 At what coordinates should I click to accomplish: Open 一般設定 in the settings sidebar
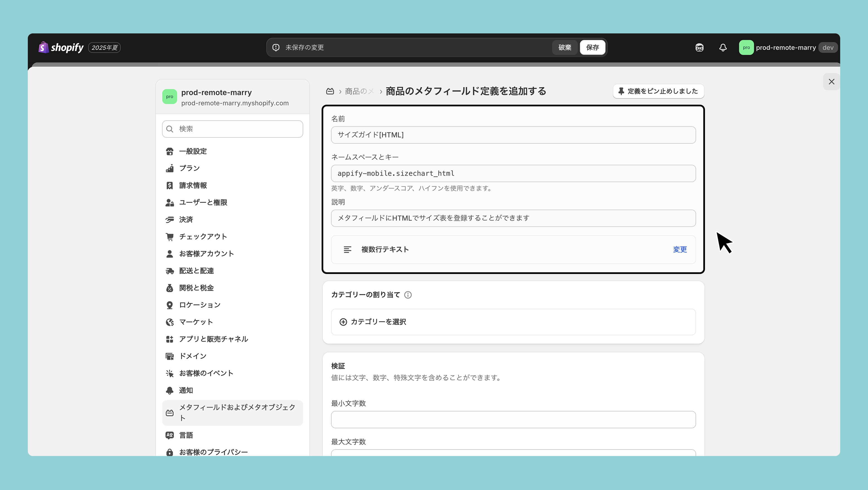[193, 151]
